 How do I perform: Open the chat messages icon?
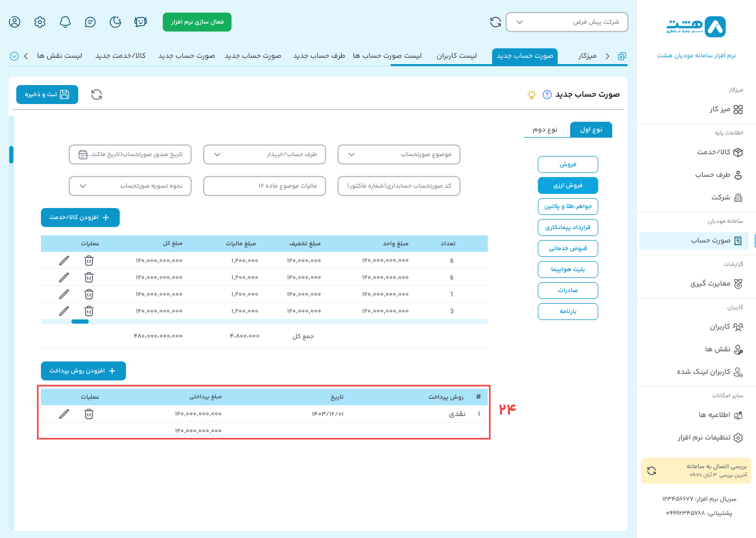click(x=90, y=22)
